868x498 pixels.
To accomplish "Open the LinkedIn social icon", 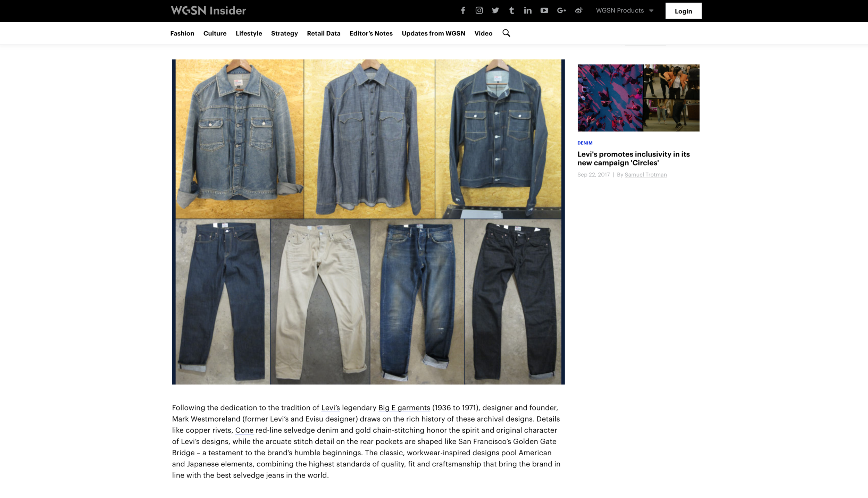I will click(528, 10).
